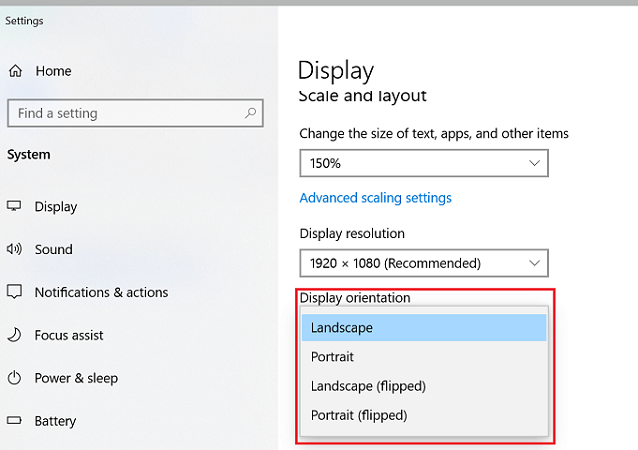
Task: Open the Advanced scaling settings link
Action: [x=375, y=198]
